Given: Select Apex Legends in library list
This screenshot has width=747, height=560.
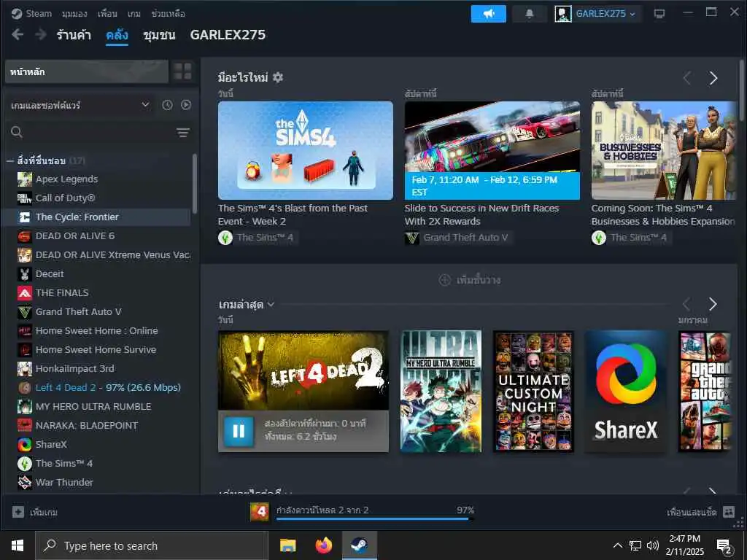Looking at the screenshot, I should click(97, 179).
